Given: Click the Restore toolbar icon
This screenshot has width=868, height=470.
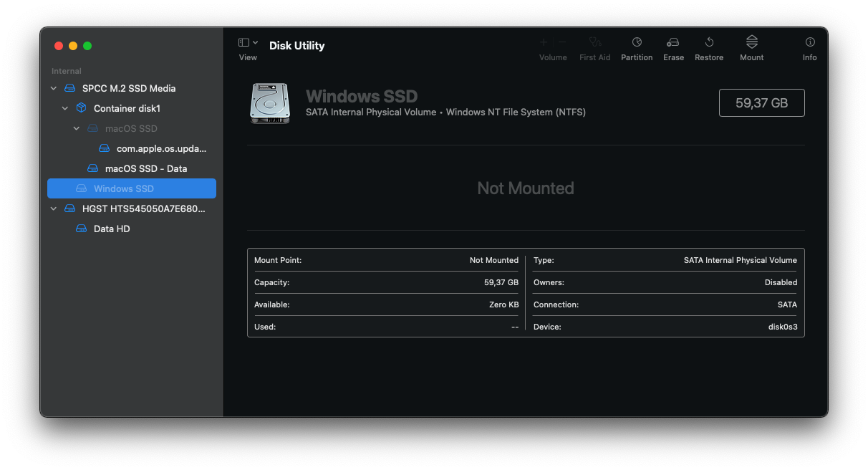Looking at the screenshot, I should (709, 42).
